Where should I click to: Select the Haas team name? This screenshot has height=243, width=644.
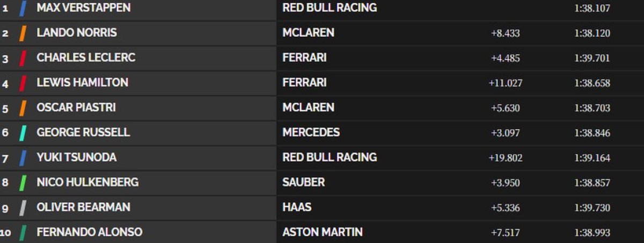pos(297,207)
